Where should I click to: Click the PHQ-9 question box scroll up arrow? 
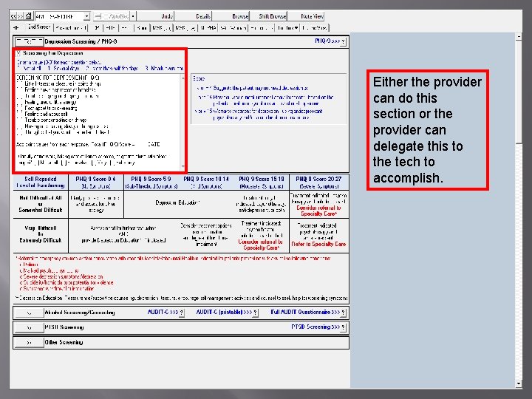183,78
